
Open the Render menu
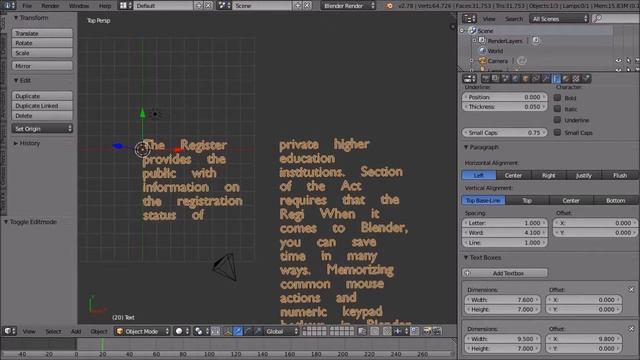(x=50, y=5)
